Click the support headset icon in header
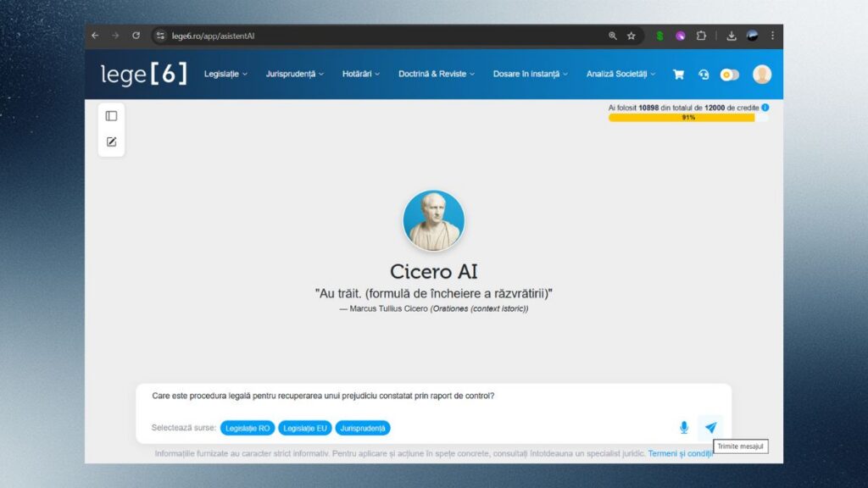 click(704, 75)
